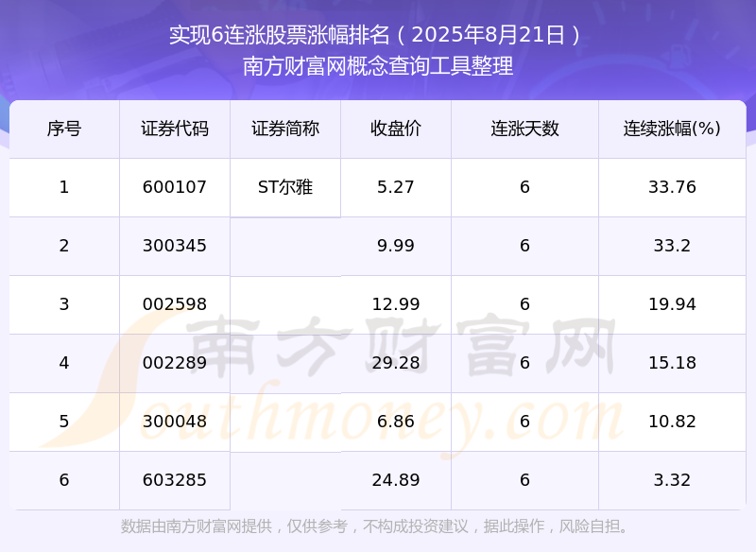Click closing price 12.99
Screen dimensions: 756x552
coord(396,304)
